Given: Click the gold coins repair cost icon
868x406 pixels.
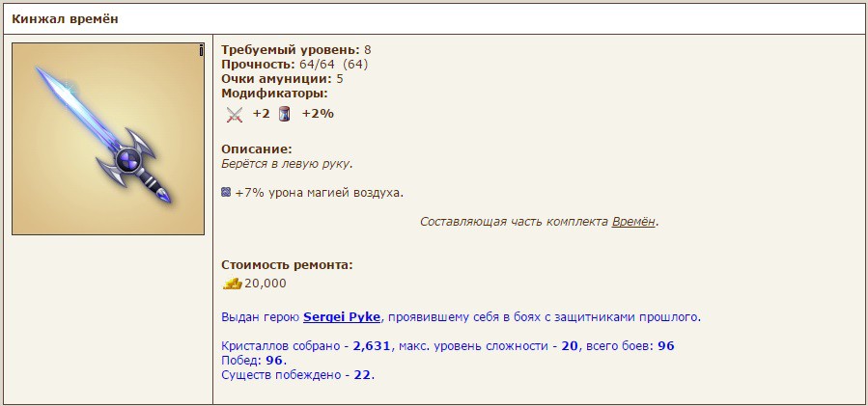Looking at the screenshot, I should point(233,284).
